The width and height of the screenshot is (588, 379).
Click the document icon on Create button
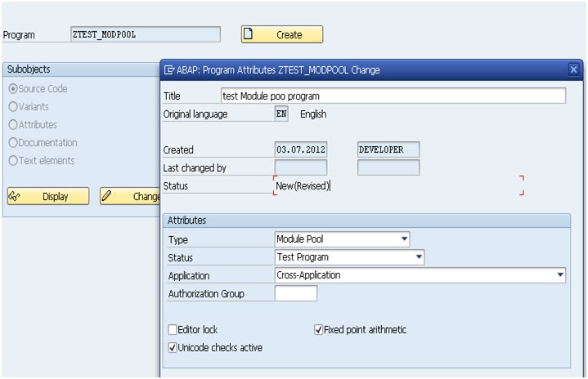(x=248, y=33)
